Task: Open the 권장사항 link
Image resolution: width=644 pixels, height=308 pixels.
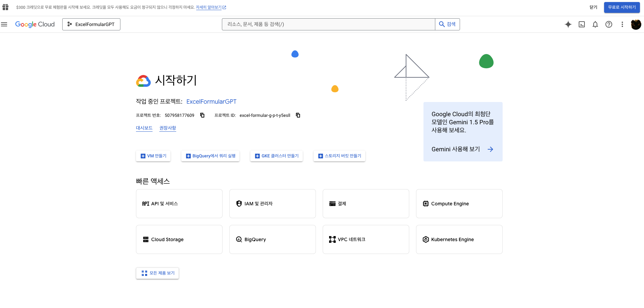Action: tap(168, 128)
